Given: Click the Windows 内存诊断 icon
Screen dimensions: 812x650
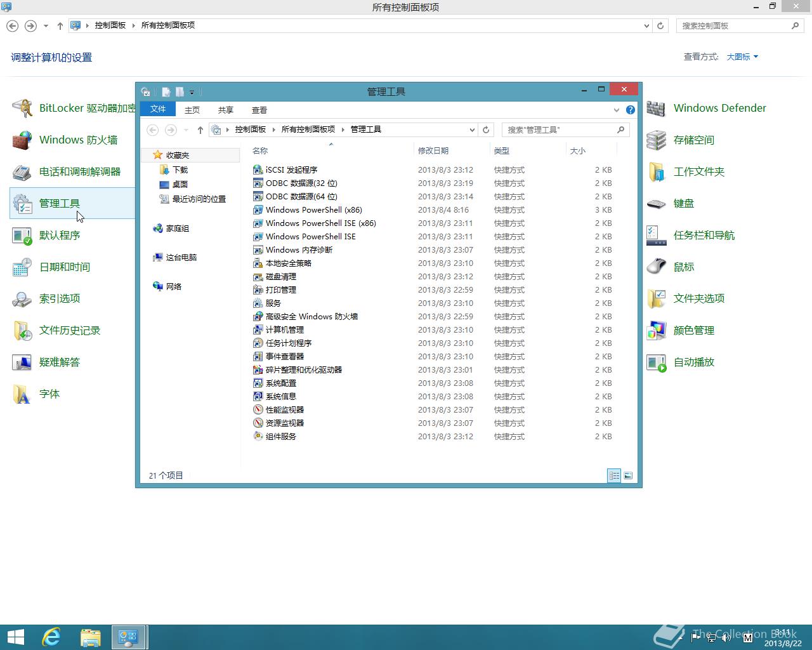Looking at the screenshot, I should [258, 249].
